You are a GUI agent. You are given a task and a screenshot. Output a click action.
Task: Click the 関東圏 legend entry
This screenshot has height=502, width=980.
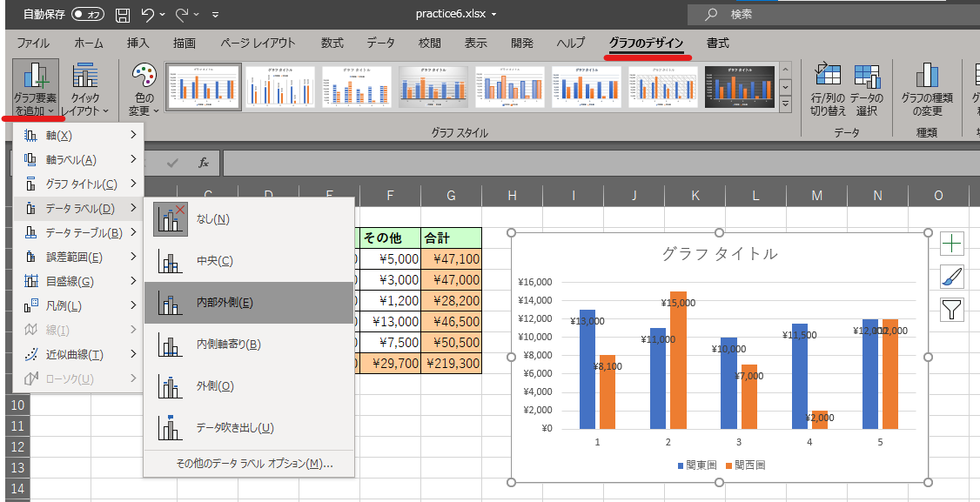[x=697, y=465]
